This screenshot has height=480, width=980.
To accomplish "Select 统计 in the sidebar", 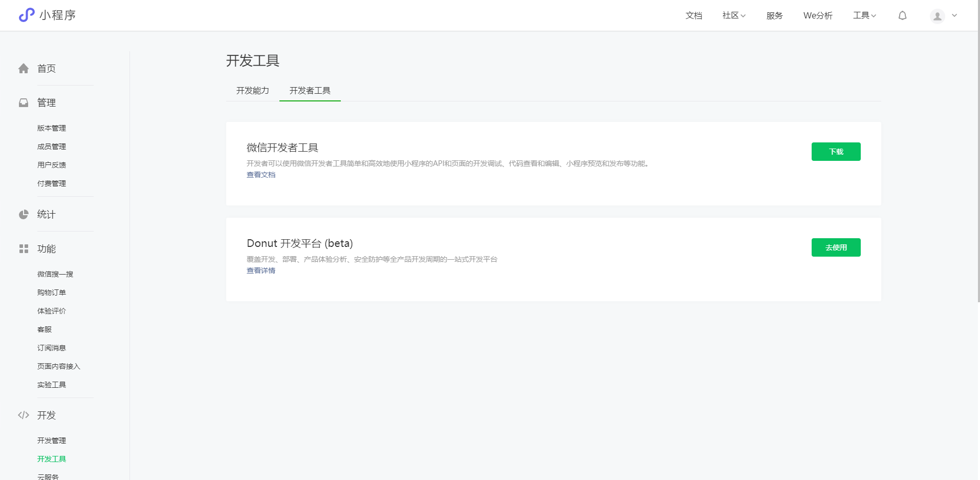I will (47, 215).
